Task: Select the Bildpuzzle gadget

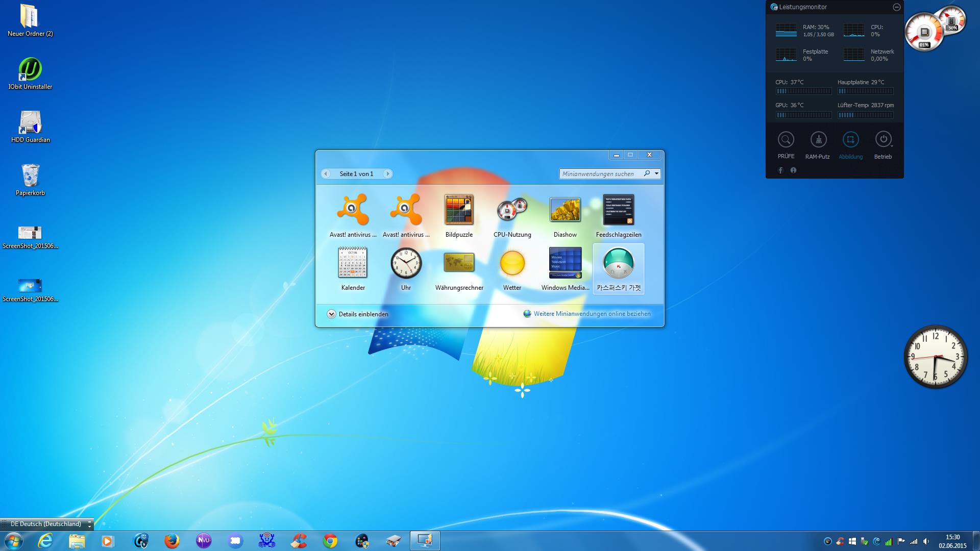Action: coord(459,215)
